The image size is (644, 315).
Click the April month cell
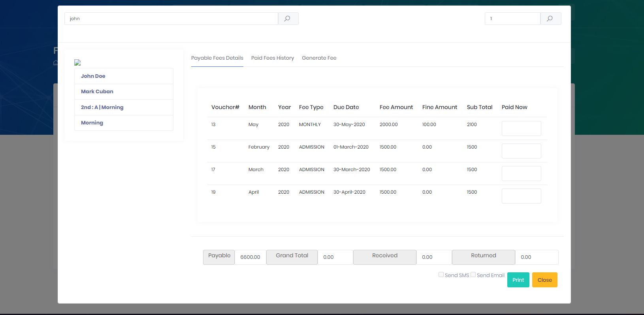(x=254, y=192)
